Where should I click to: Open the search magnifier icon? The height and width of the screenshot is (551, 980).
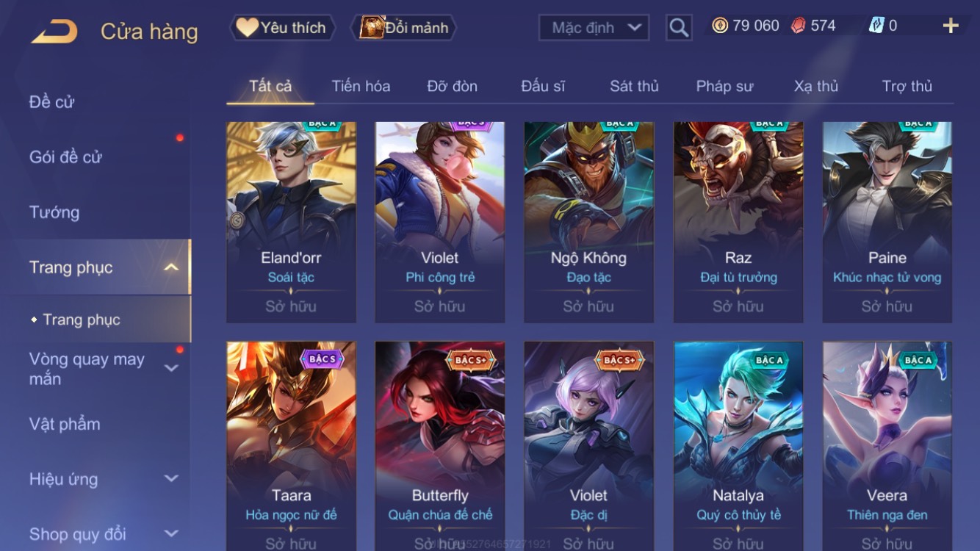(x=679, y=28)
